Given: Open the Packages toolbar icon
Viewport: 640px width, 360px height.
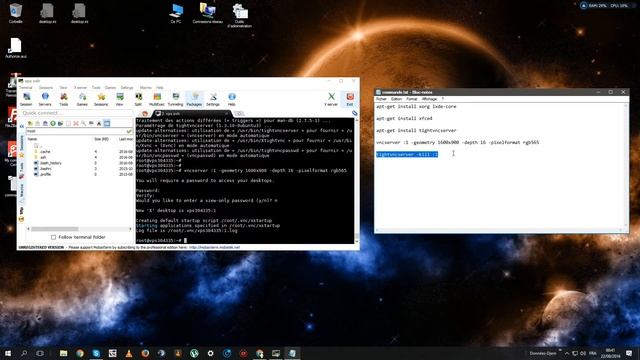Looking at the screenshot, I should (x=194, y=99).
